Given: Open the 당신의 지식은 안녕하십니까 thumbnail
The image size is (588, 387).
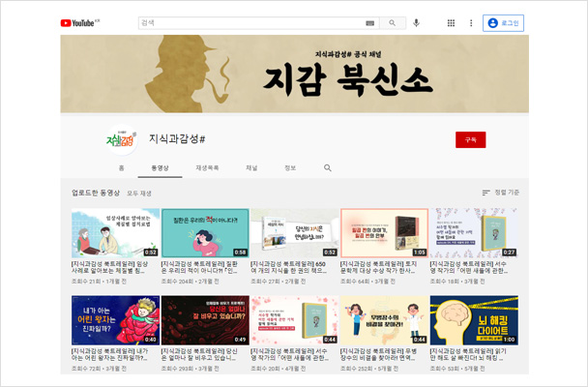Looking at the screenshot, I should click(295, 233).
